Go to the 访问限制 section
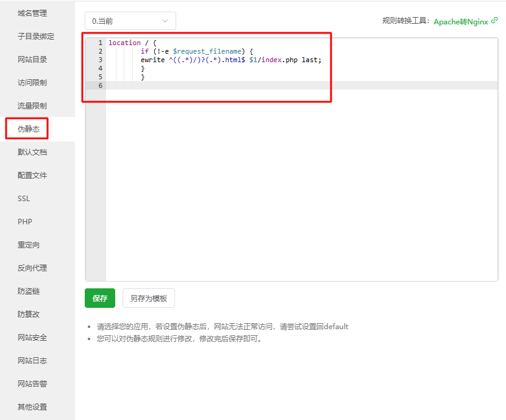The width and height of the screenshot is (506, 420). (x=32, y=82)
